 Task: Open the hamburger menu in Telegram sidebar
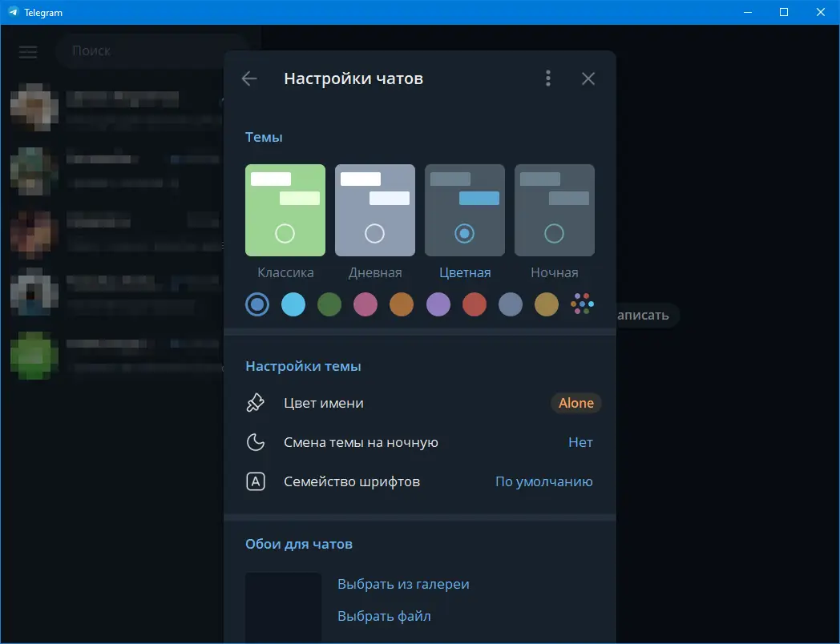tap(28, 51)
